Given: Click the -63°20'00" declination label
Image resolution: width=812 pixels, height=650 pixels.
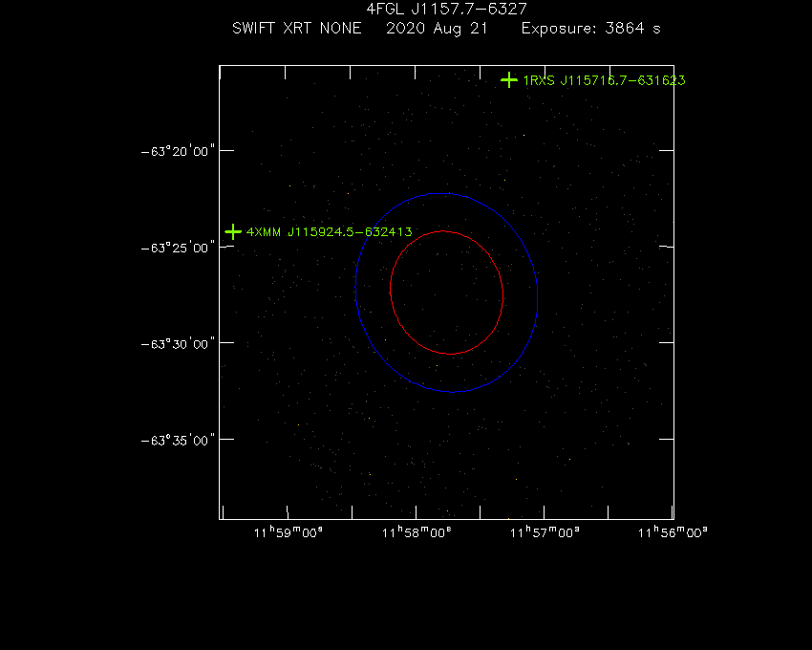Looking at the screenshot, I should coord(178,151).
